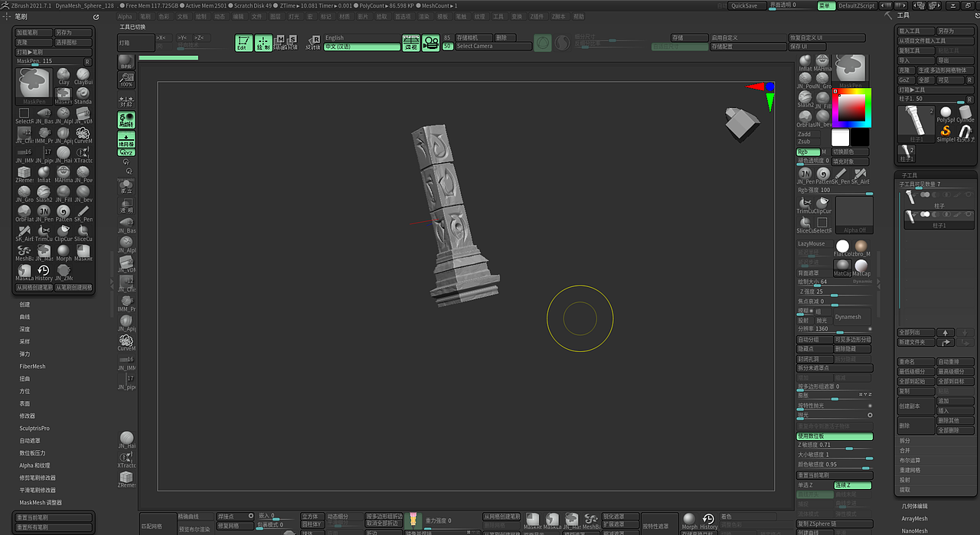Screen dimensions: 980x535
Task: Click the 100% actual size zoom icon
Action: [126, 80]
